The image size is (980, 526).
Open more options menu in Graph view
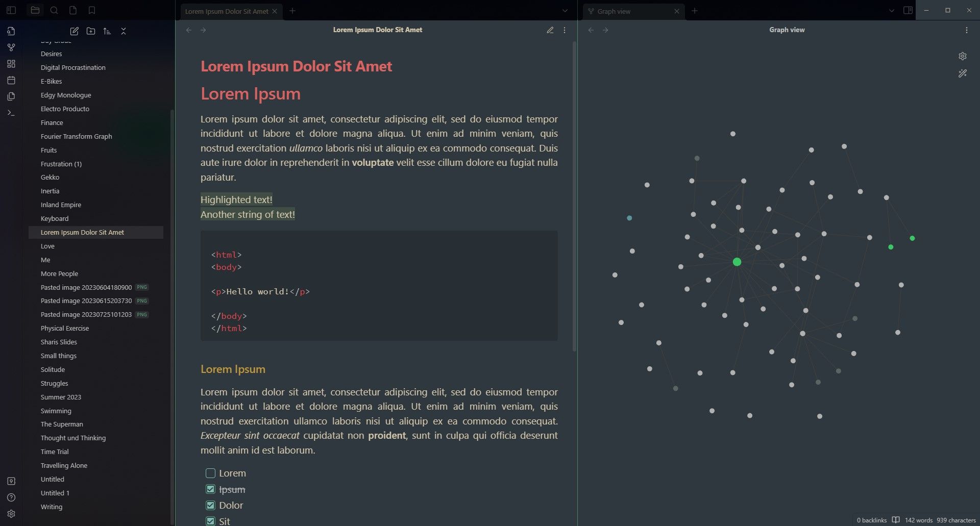tap(966, 30)
